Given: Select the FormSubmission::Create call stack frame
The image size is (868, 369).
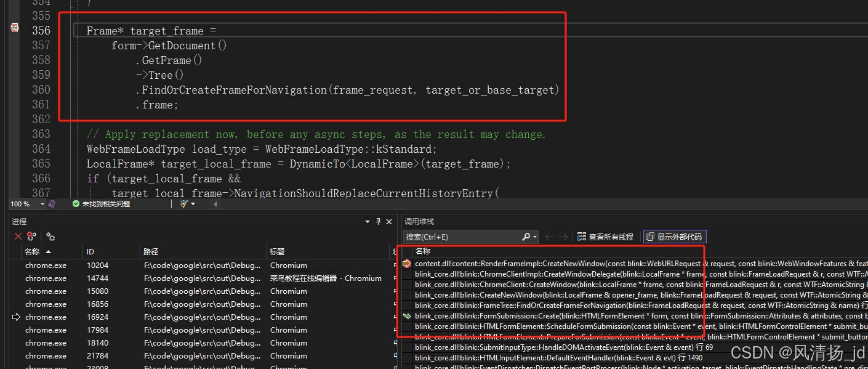Looking at the screenshot, I should 554,316.
